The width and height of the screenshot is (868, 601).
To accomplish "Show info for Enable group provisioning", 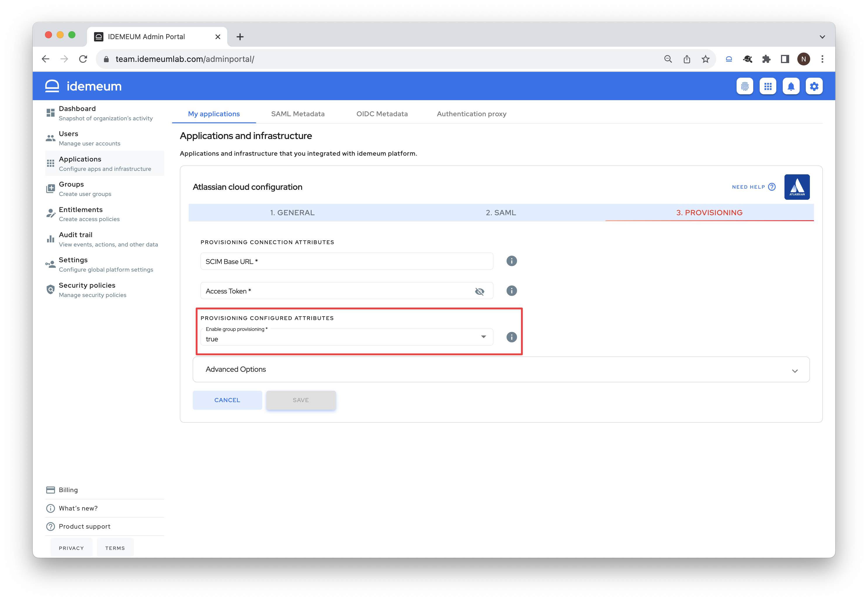I will click(x=511, y=337).
